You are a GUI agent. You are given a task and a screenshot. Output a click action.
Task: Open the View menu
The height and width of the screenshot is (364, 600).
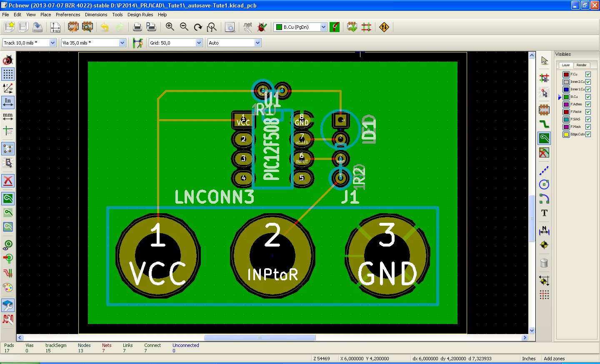point(31,15)
